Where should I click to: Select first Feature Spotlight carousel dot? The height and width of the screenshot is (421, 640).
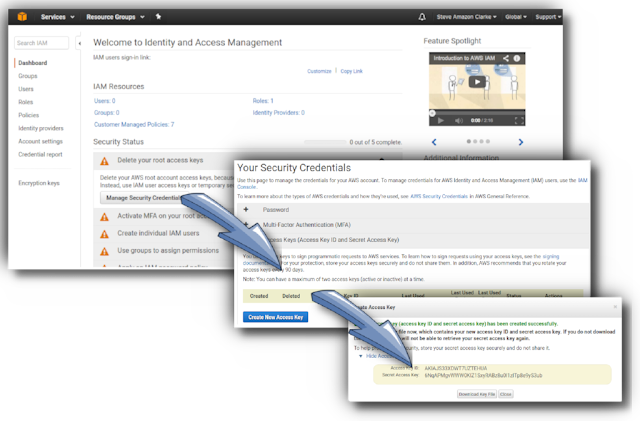click(469, 141)
